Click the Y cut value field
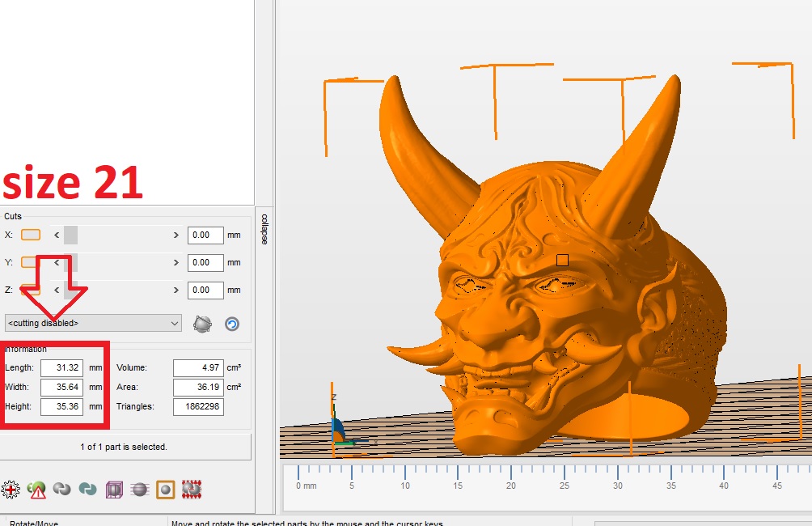 (205, 262)
